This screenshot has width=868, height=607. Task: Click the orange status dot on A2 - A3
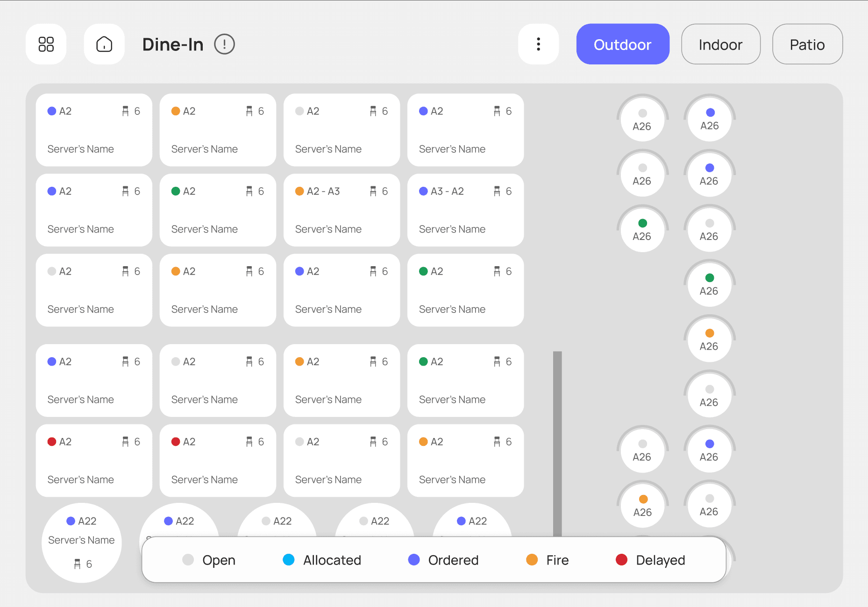(299, 191)
